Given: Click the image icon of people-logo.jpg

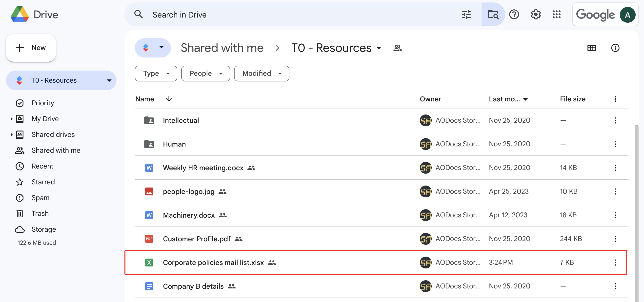Looking at the screenshot, I should click(x=149, y=191).
